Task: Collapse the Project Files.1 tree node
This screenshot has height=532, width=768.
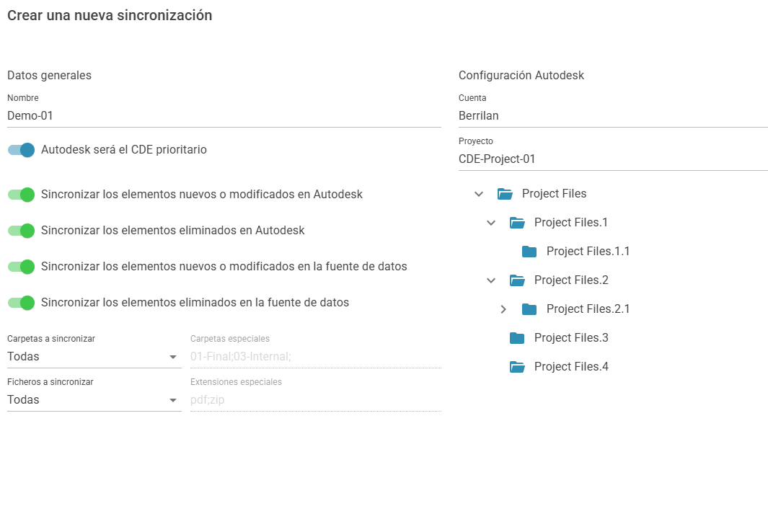Action: 491,223
